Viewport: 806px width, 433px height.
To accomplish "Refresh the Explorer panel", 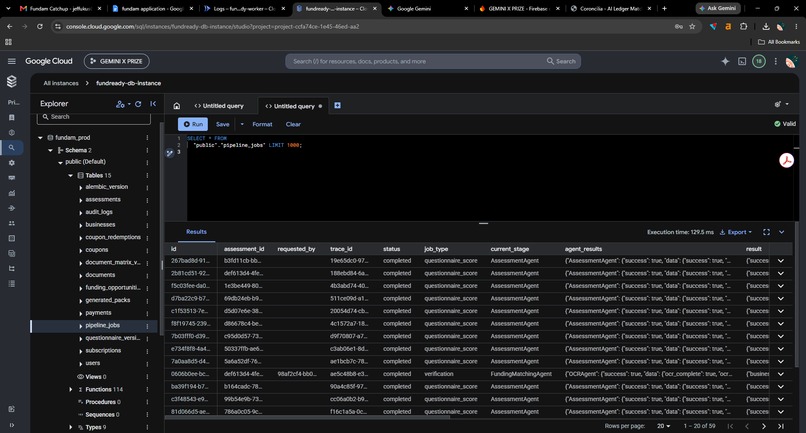I will click(138, 104).
